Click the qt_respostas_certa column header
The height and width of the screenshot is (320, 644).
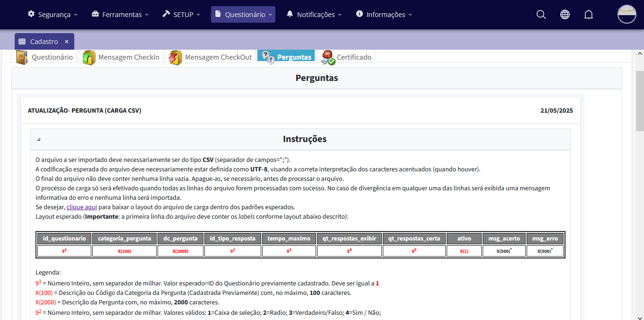click(414, 238)
